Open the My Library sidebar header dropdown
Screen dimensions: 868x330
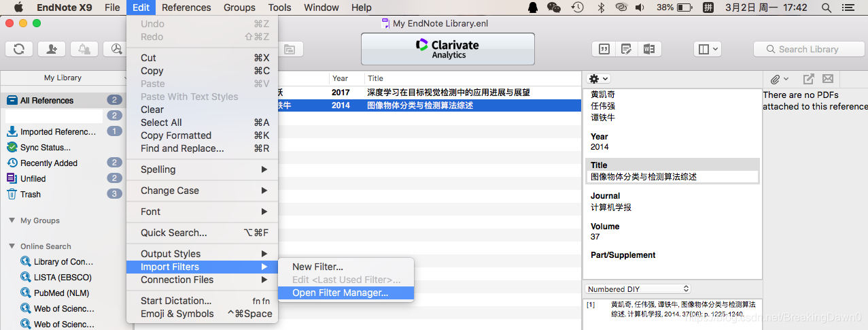click(x=63, y=78)
